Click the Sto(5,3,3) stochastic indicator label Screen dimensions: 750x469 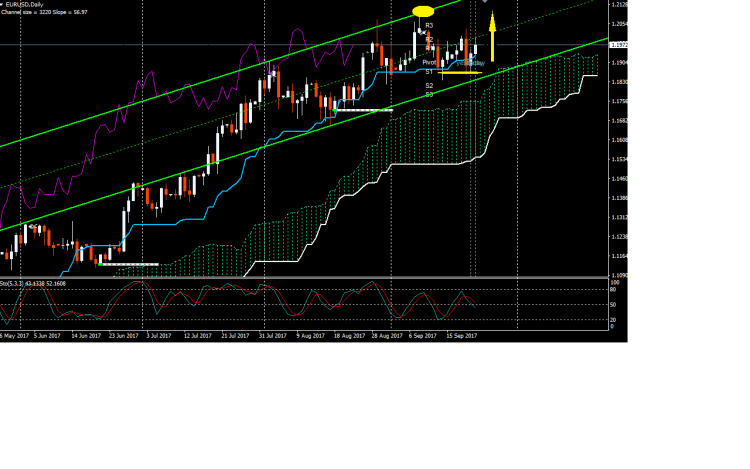coord(33,284)
